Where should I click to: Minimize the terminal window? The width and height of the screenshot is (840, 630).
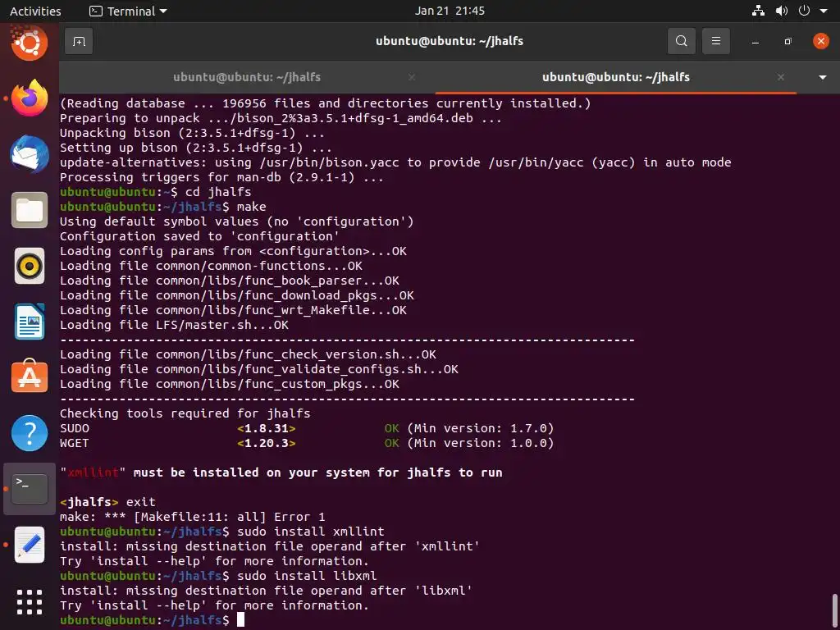[x=756, y=42]
